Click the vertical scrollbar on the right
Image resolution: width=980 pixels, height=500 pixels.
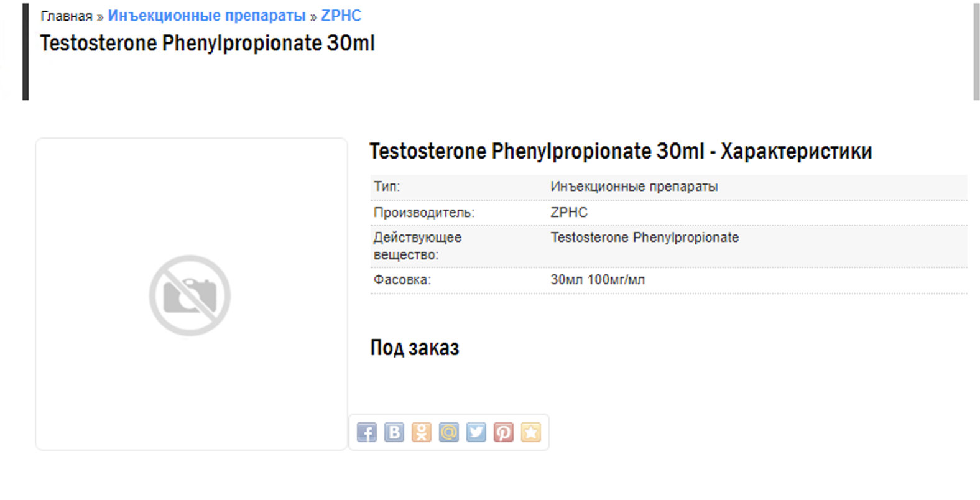point(976,51)
